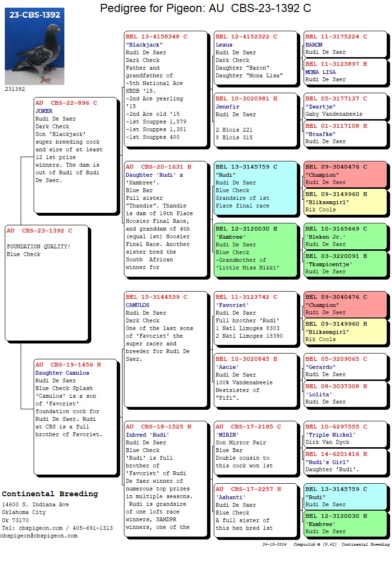
Task: Open the Lexus BEL 12-4152322 box
Action: (x=255, y=60)
